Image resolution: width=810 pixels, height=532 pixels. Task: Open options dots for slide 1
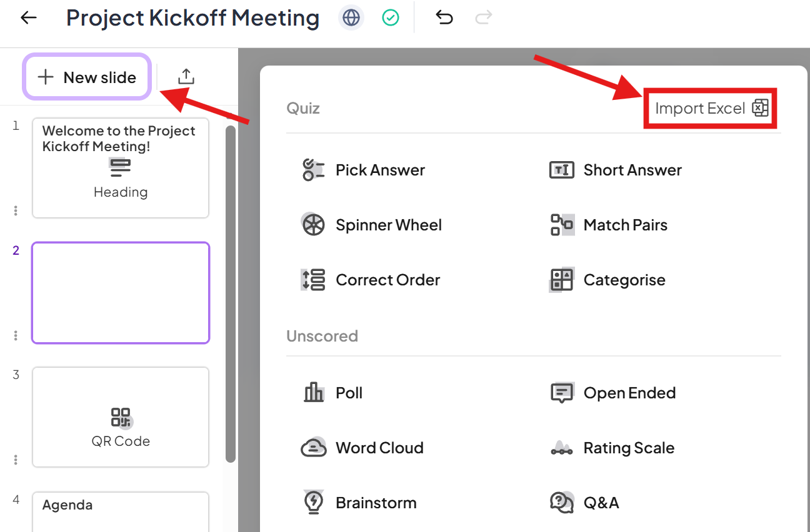(16, 211)
